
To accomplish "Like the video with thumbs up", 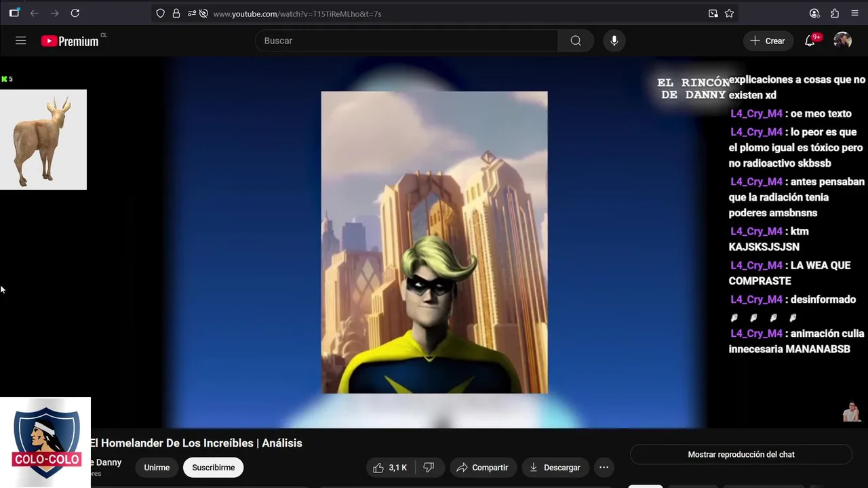I will tap(390, 468).
